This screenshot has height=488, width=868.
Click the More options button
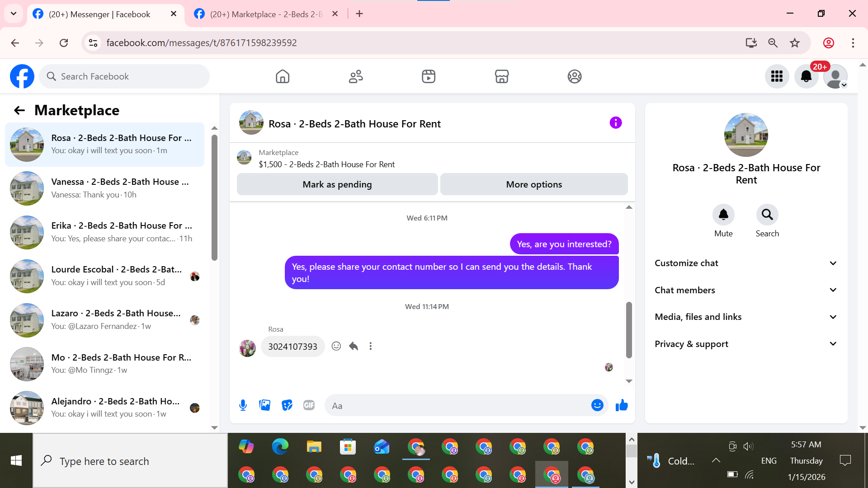[x=534, y=184]
